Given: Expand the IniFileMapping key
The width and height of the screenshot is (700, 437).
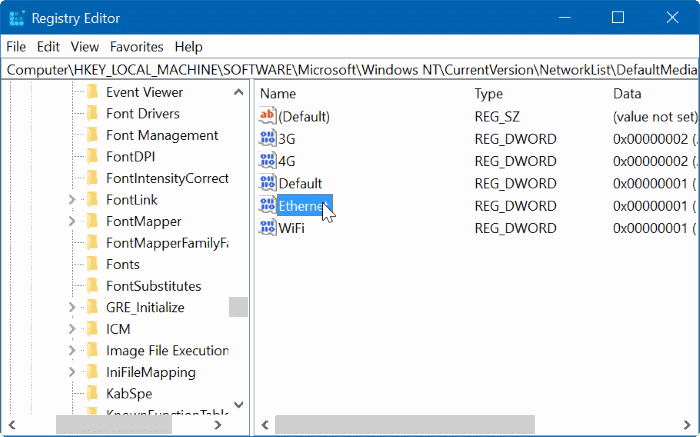Looking at the screenshot, I should click(x=72, y=372).
